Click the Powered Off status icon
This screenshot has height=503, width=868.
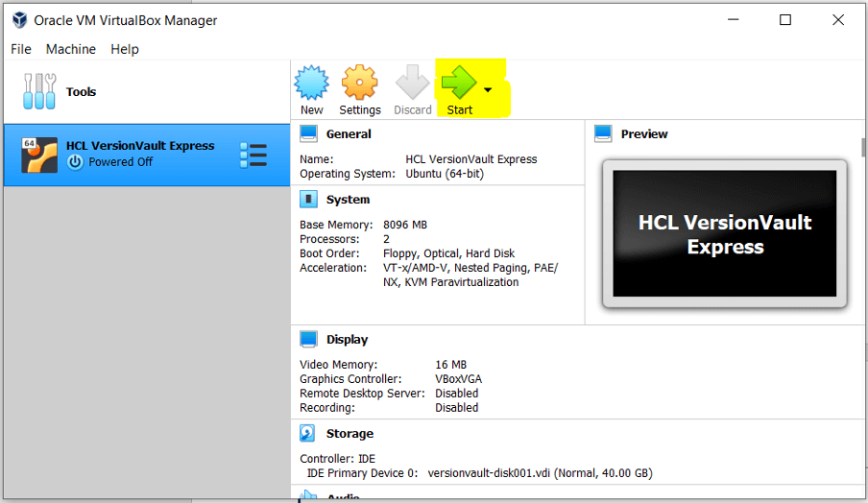pos(75,162)
